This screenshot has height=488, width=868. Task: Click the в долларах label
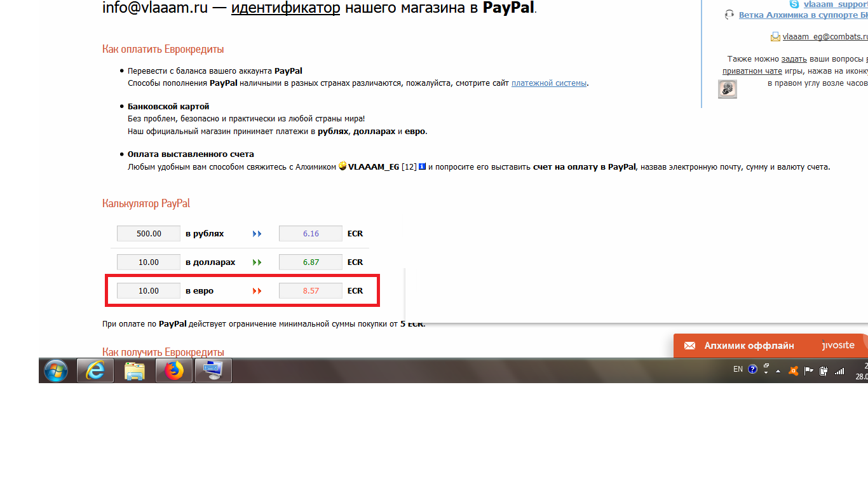[x=210, y=262]
